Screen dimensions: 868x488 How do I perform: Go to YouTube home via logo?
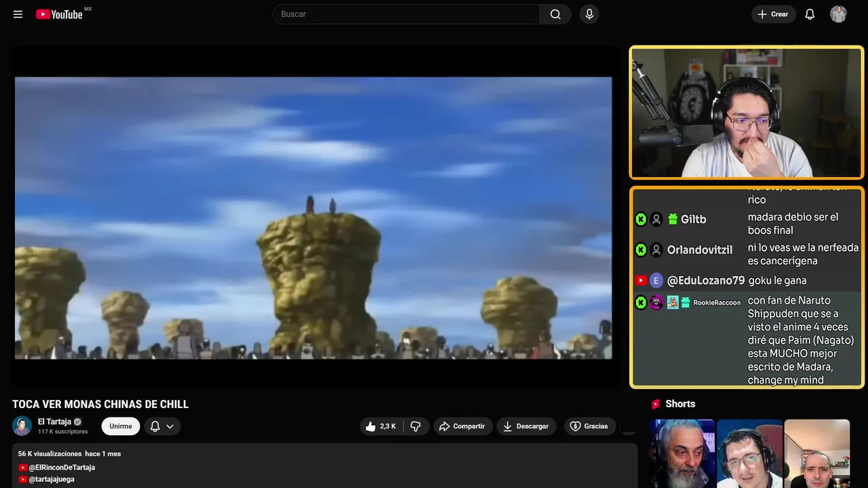coord(59,14)
